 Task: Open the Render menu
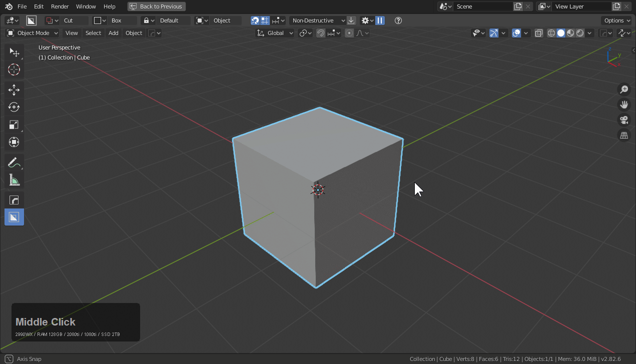pyautogui.click(x=60, y=6)
